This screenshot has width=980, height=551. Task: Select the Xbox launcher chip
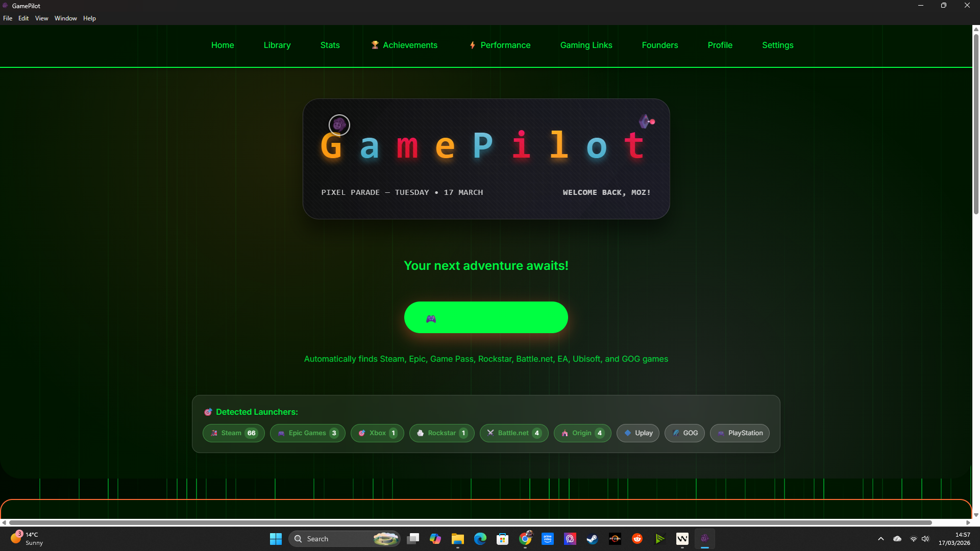[377, 433]
